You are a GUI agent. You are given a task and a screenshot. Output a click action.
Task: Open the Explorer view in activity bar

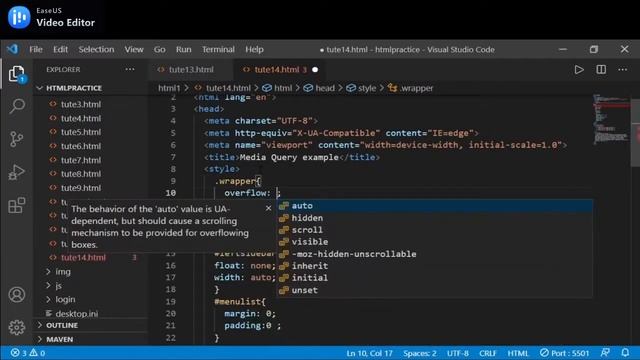click(x=17, y=74)
